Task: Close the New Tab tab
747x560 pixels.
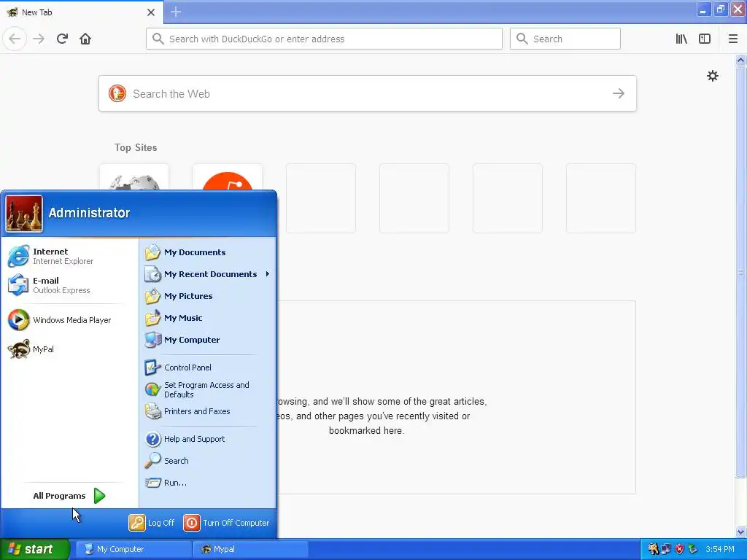Action: [150, 12]
